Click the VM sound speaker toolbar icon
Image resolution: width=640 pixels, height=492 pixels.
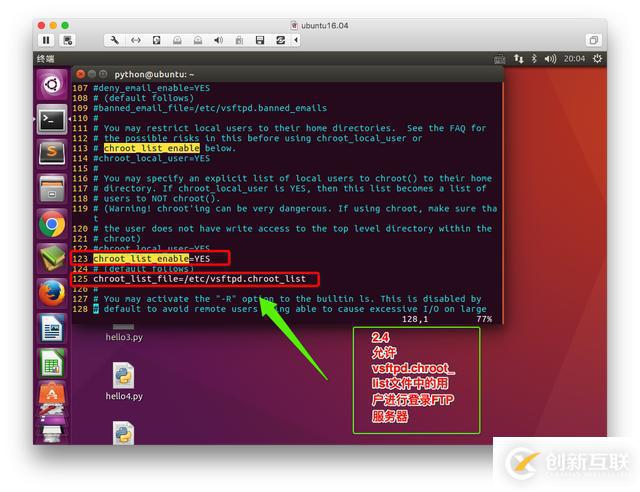[219, 40]
